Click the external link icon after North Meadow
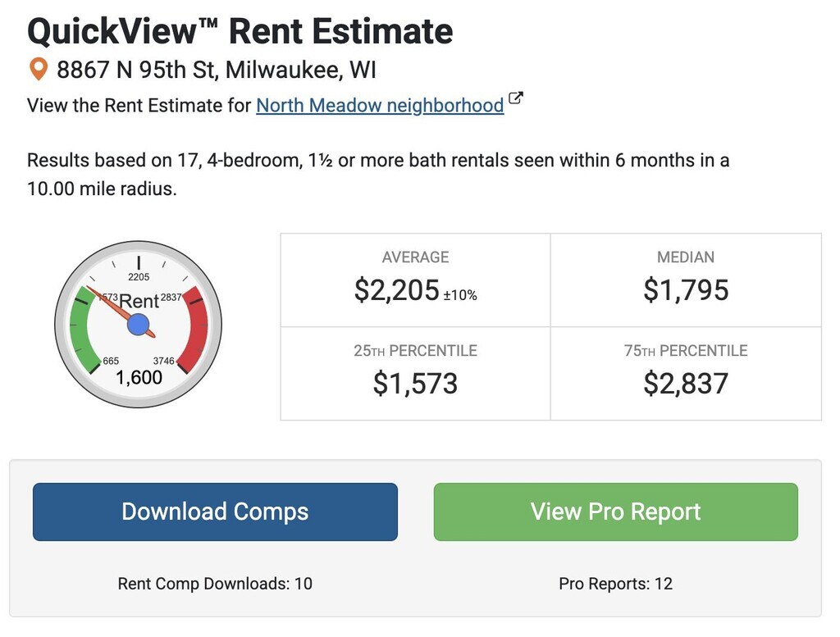The height and width of the screenshot is (637, 840). click(516, 100)
